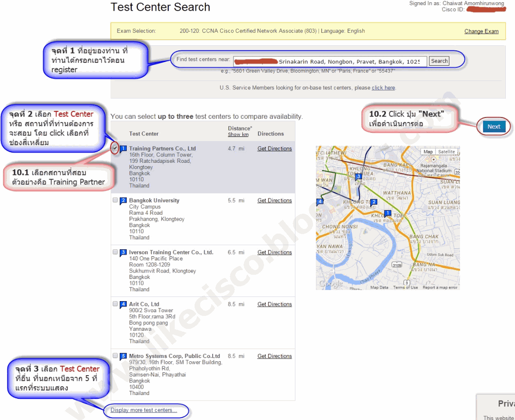515x420 pixels.
Task: Click marker 1 icon beside Training Partners Co., Ltd
Action: (123, 149)
